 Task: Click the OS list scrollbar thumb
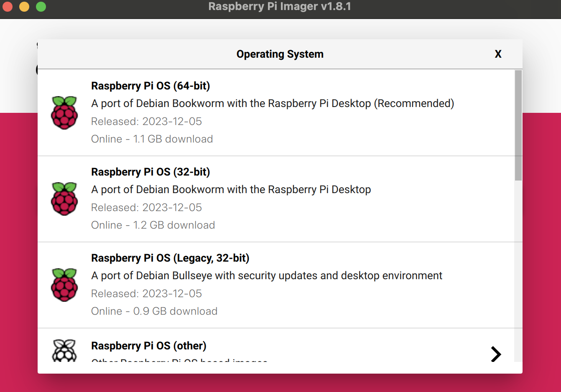(x=518, y=125)
